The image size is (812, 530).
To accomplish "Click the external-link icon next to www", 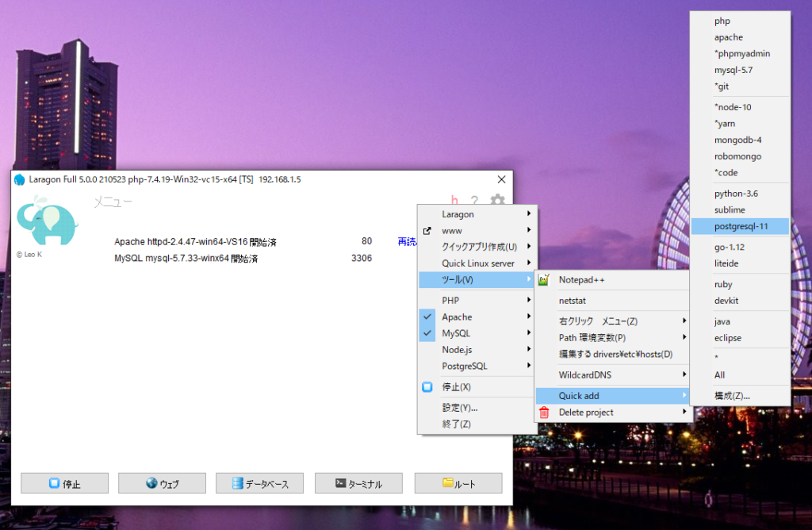I will [x=427, y=231].
